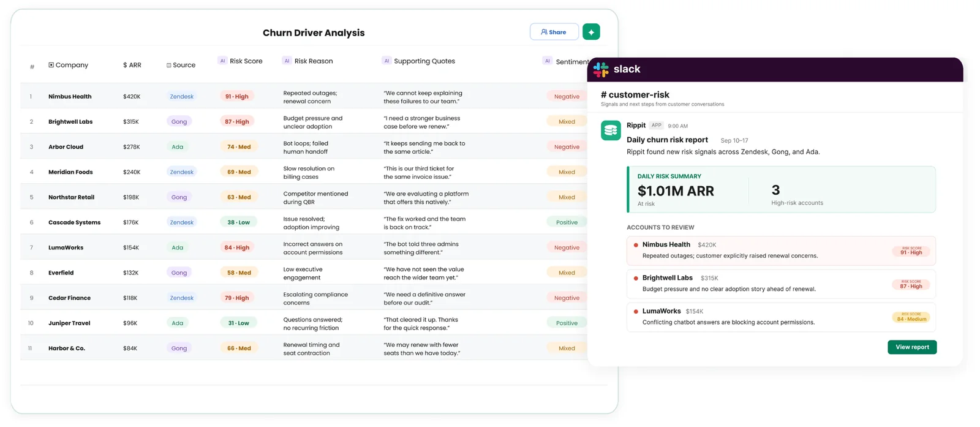This screenshot has width=980, height=427.
Task: Click the View report button
Action: click(x=912, y=347)
